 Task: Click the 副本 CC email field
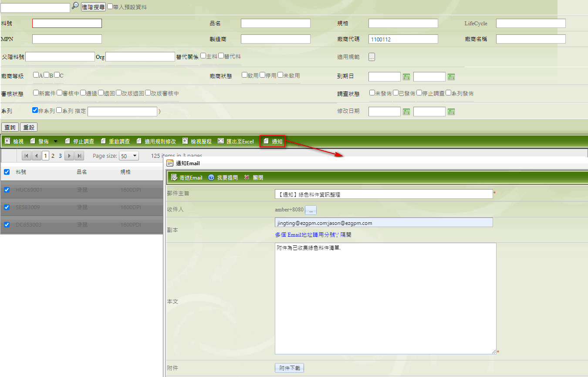pyautogui.click(x=384, y=223)
